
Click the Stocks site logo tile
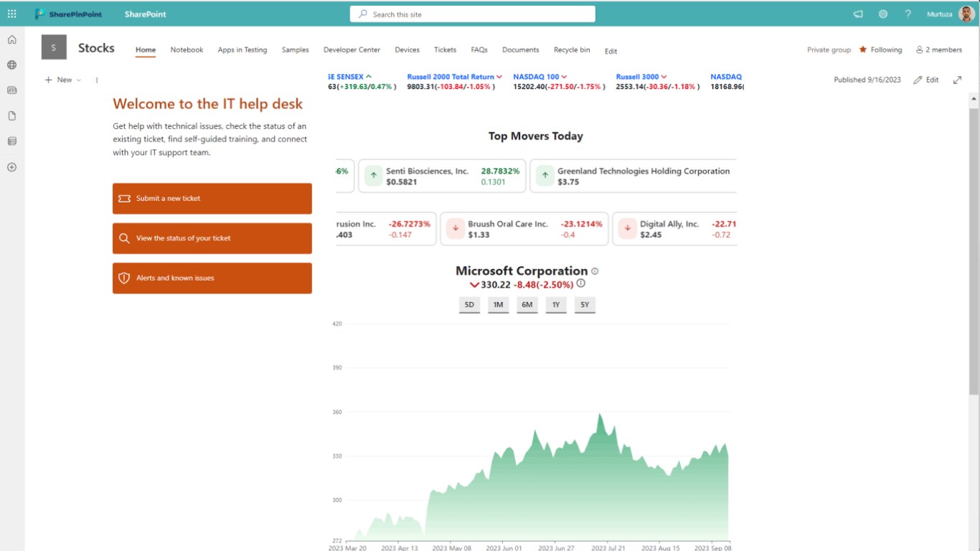[x=54, y=47]
